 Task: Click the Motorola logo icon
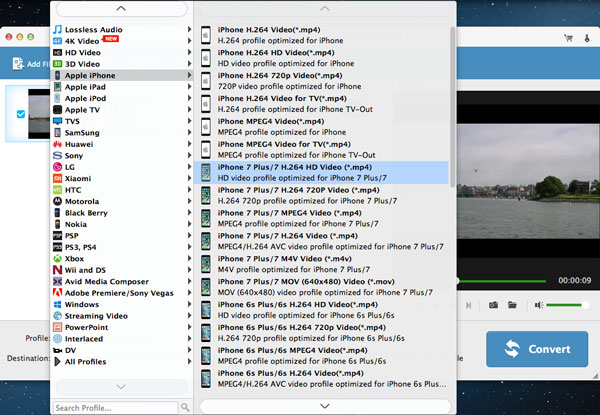tap(57, 201)
